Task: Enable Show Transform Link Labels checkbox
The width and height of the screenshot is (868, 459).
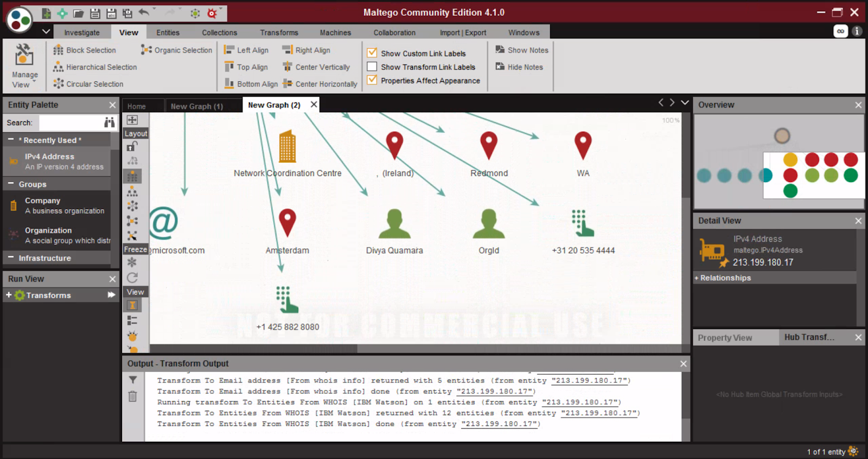Action: click(x=372, y=67)
